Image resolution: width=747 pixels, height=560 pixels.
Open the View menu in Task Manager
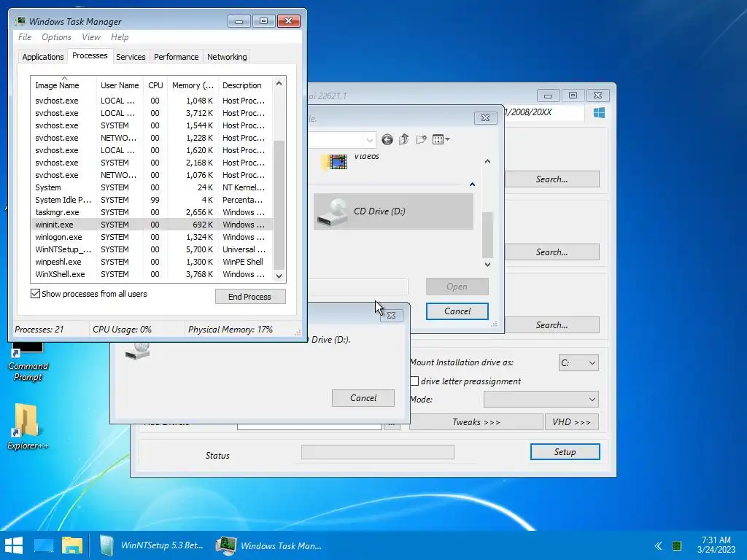coord(91,37)
